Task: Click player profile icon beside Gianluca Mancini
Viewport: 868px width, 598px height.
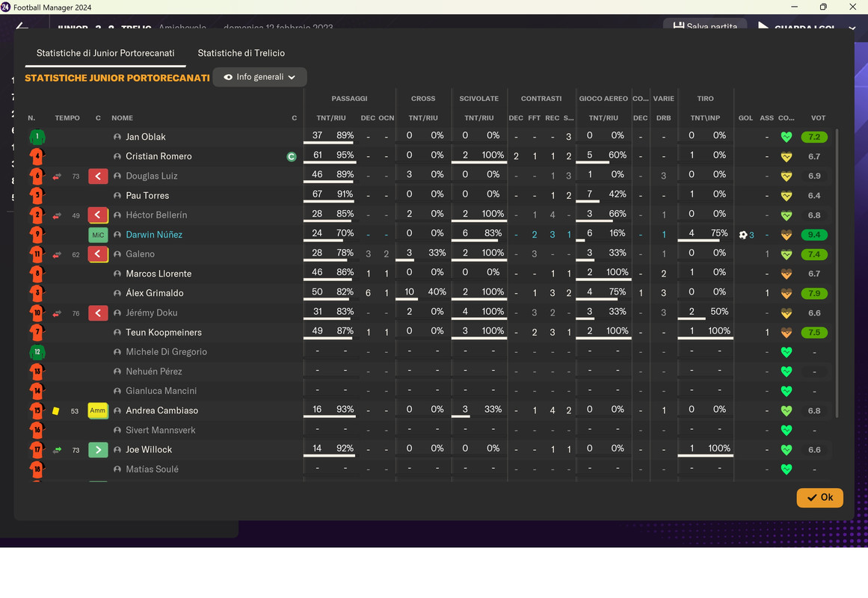Action: (x=117, y=391)
